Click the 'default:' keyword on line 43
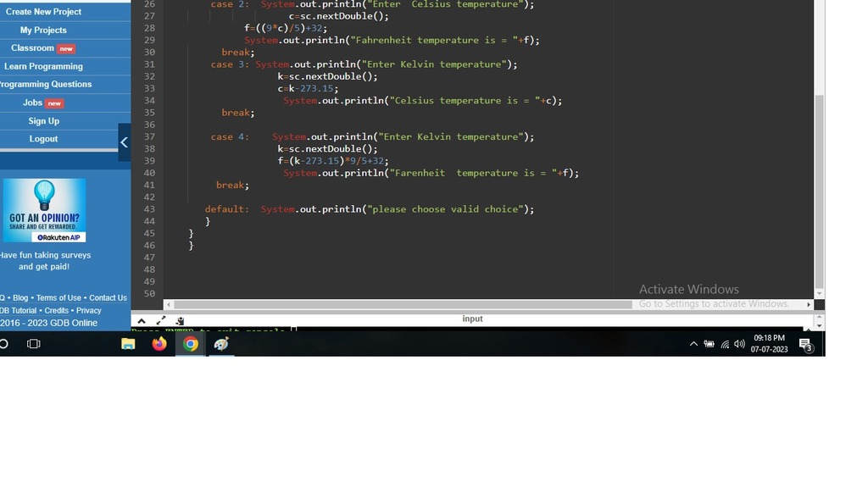 (x=227, y=209)
